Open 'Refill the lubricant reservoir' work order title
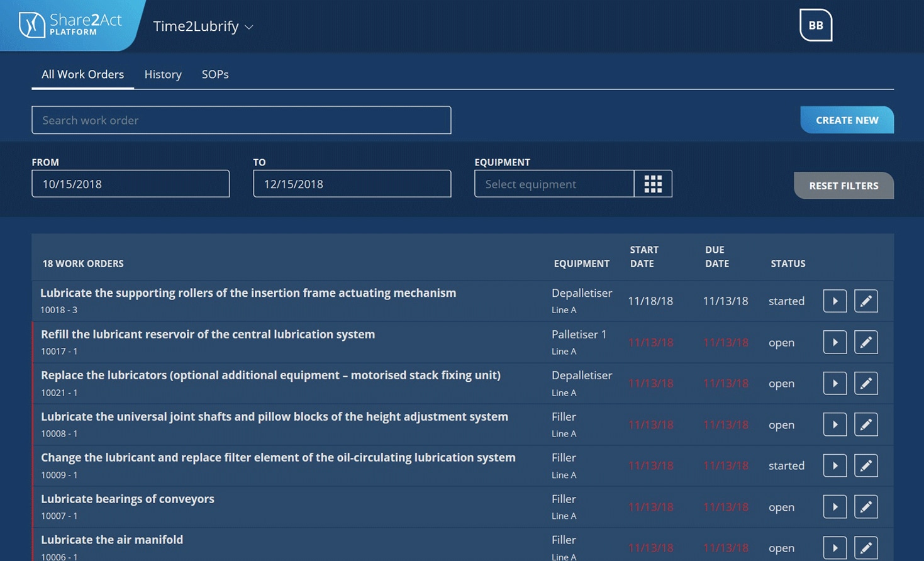 (x=208, y=334)
